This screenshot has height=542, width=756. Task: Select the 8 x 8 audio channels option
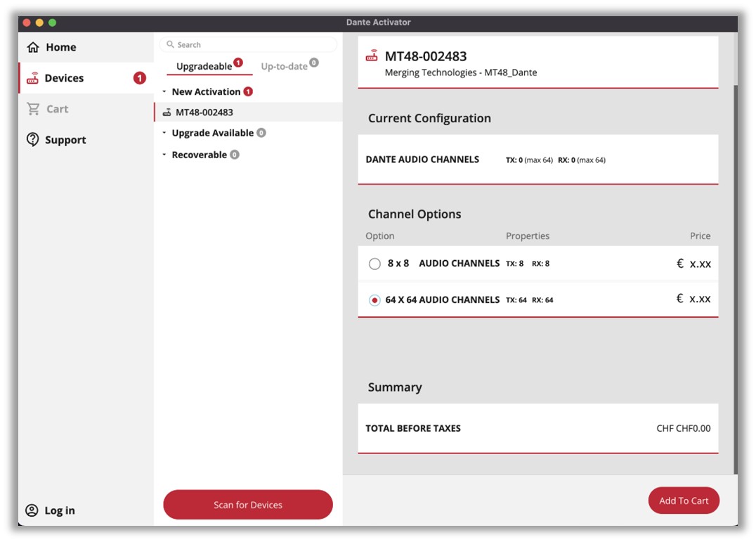point(374,264)
